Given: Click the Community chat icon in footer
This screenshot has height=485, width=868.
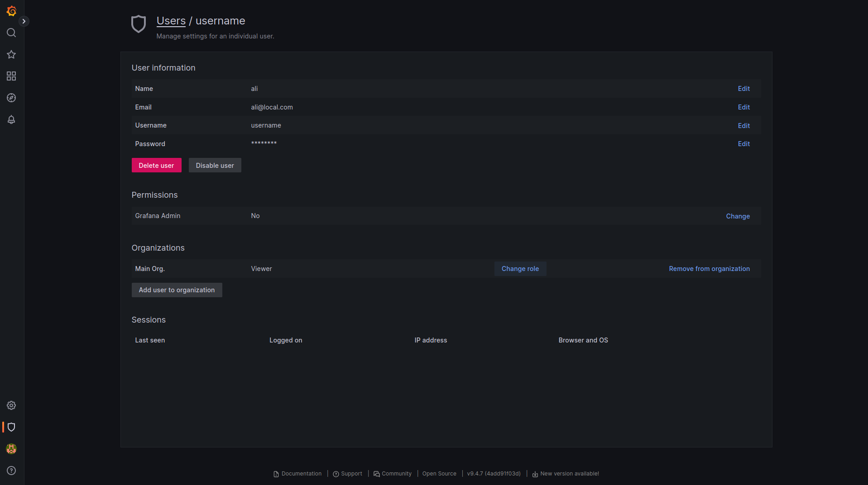Looking at the screenshot, I should [377, 474].
